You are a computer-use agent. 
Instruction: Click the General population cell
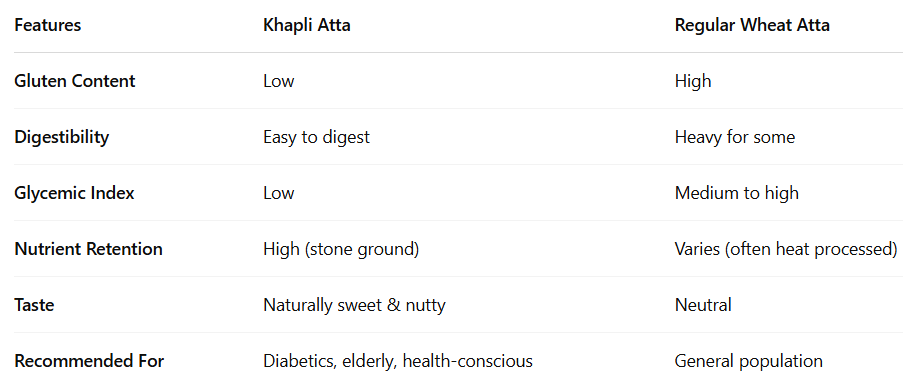(x=749, y=361)
